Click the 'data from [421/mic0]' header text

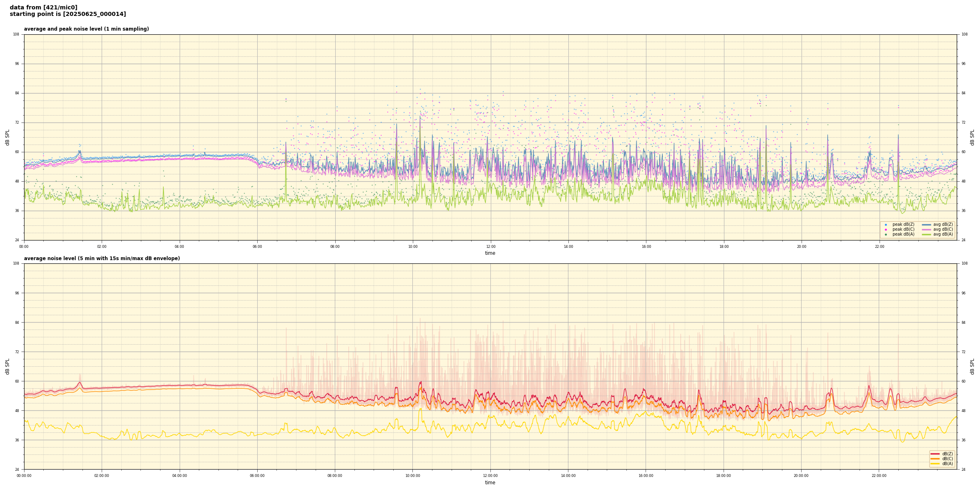tap(43, 7)
